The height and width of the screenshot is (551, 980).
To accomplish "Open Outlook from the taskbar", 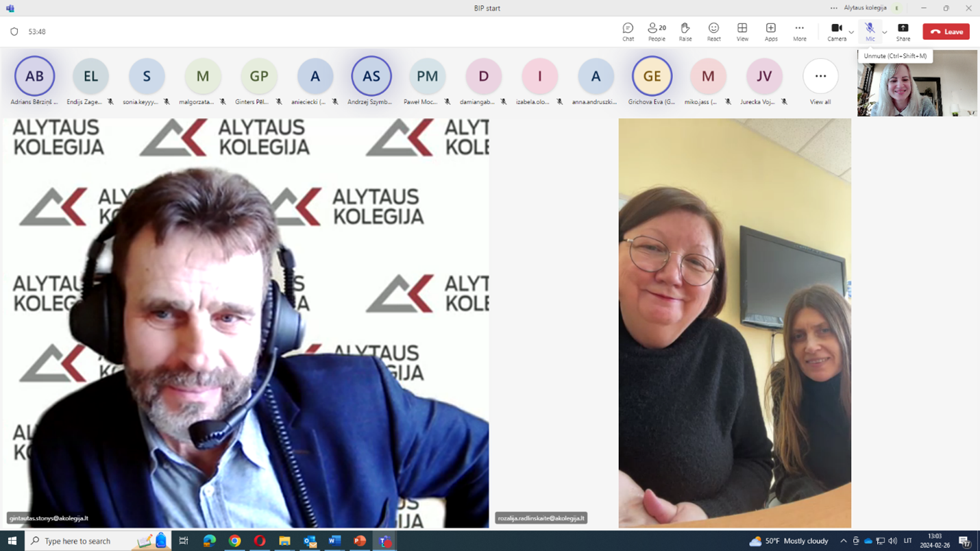I will [x=310, y=541].
